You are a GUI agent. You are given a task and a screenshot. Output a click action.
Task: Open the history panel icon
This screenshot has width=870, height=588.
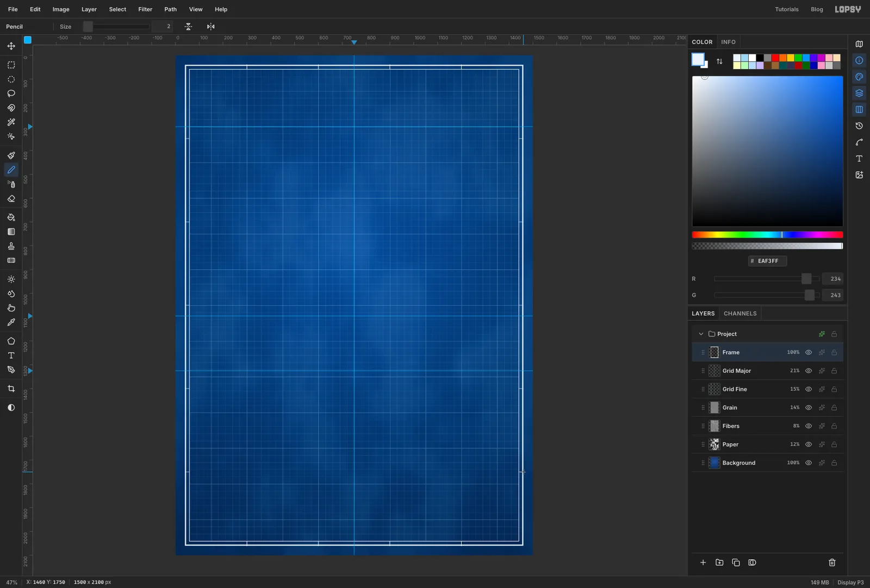[x=859, y=126]
